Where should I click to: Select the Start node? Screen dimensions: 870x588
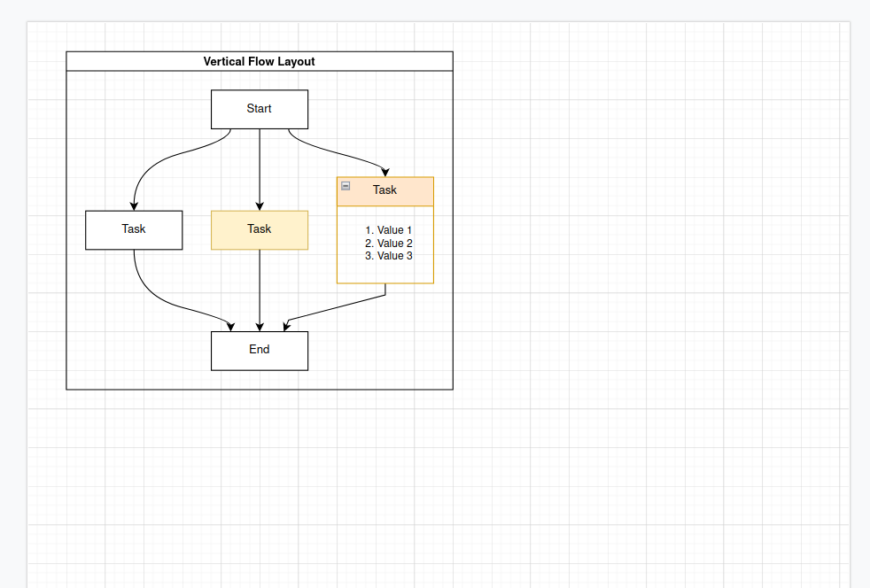click(259, 109)
